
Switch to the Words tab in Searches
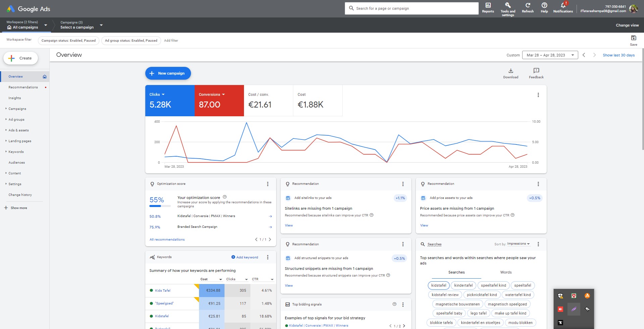coord(505,272)
